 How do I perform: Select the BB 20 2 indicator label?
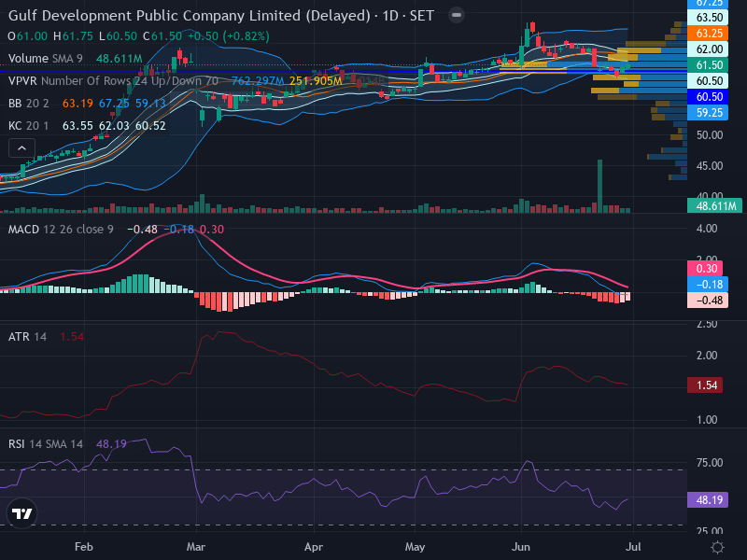(29, 104)
